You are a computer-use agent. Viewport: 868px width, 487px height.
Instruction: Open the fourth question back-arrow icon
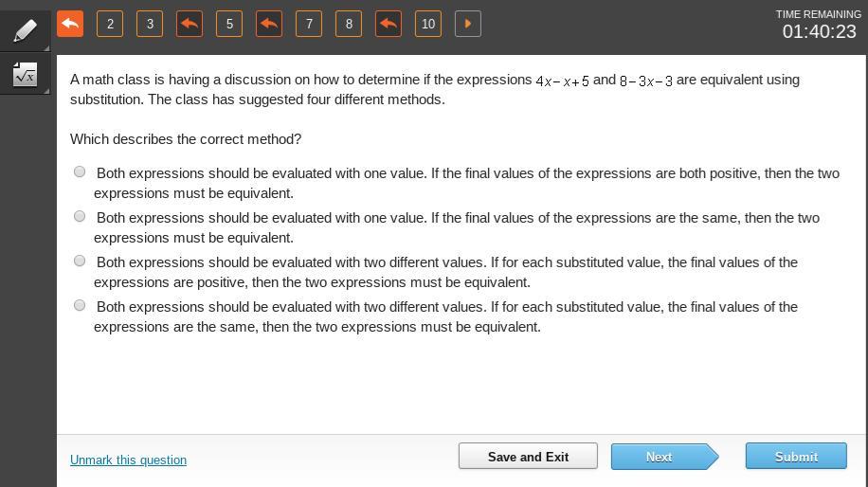coord(190,24)
